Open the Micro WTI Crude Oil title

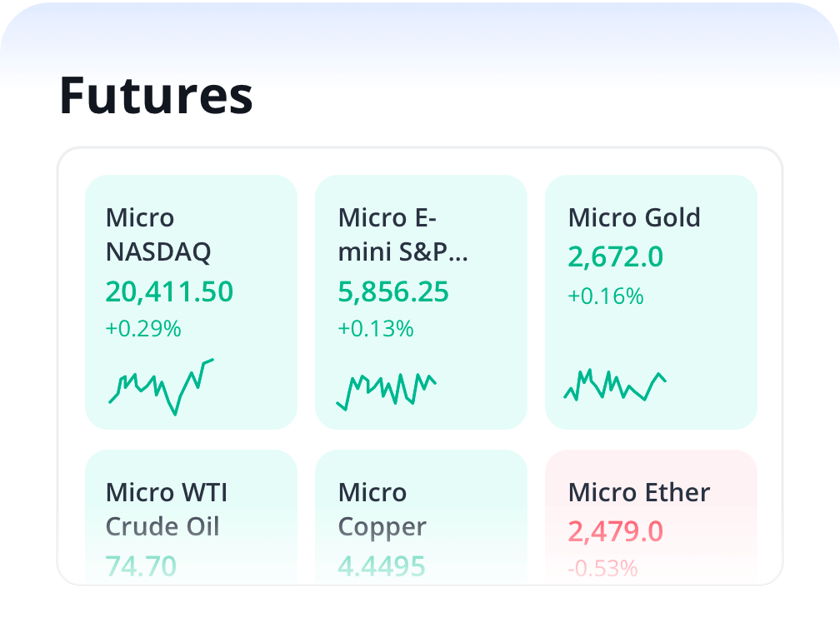[x=166, y=509]
